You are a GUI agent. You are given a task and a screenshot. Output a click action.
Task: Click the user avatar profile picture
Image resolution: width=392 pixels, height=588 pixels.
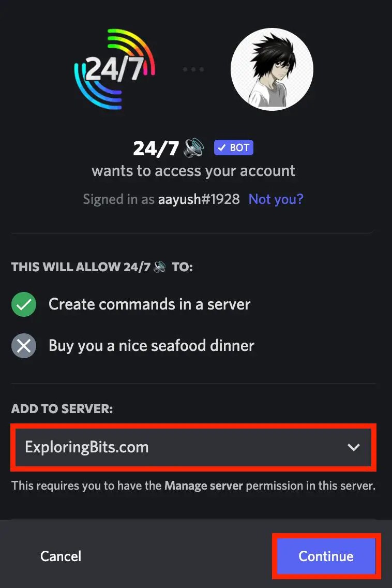(x=272, y=69)
